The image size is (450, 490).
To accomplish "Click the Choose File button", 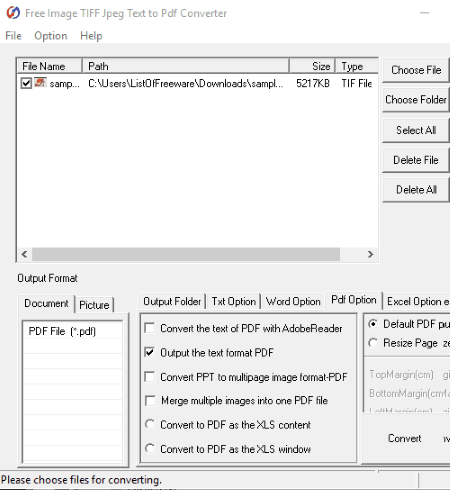I will pos(416,70).
